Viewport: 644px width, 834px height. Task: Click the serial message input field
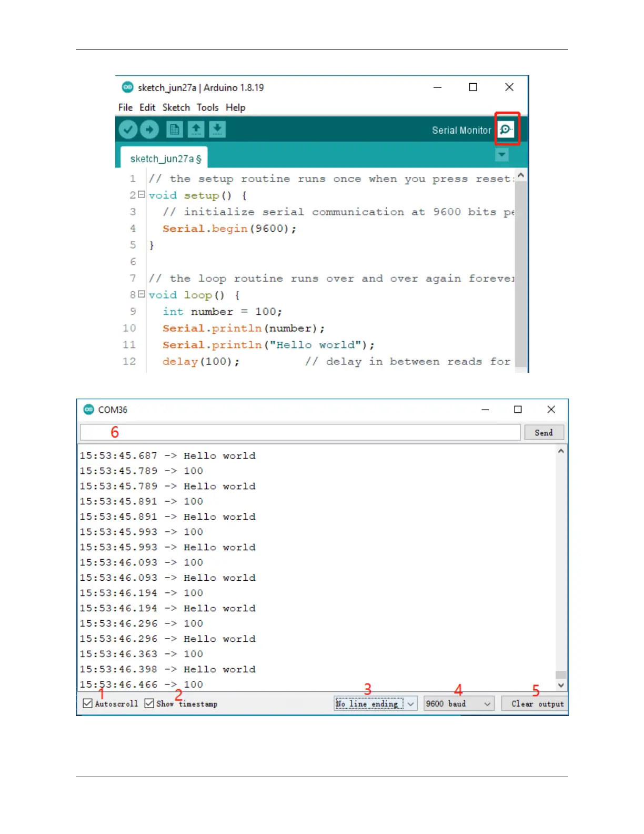click(x=300, y=433)
